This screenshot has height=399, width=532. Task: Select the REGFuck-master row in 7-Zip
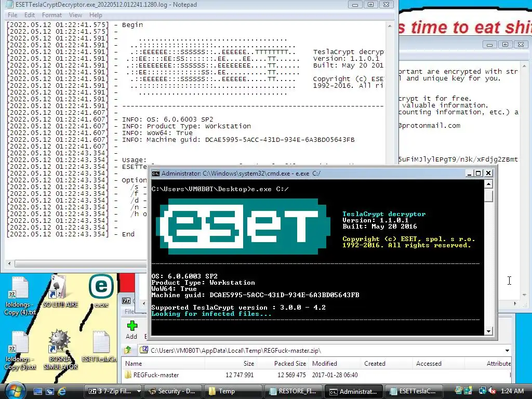coord(317,375)
